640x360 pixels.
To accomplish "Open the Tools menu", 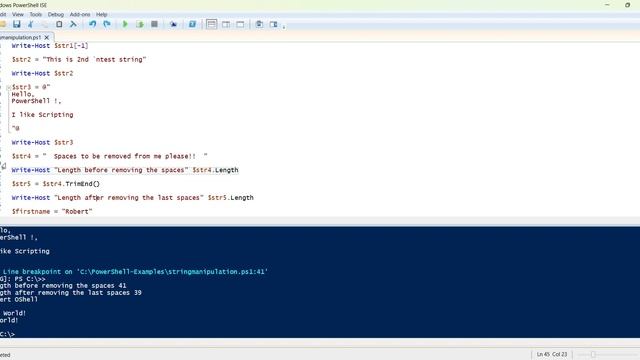I will coord(36,14).
